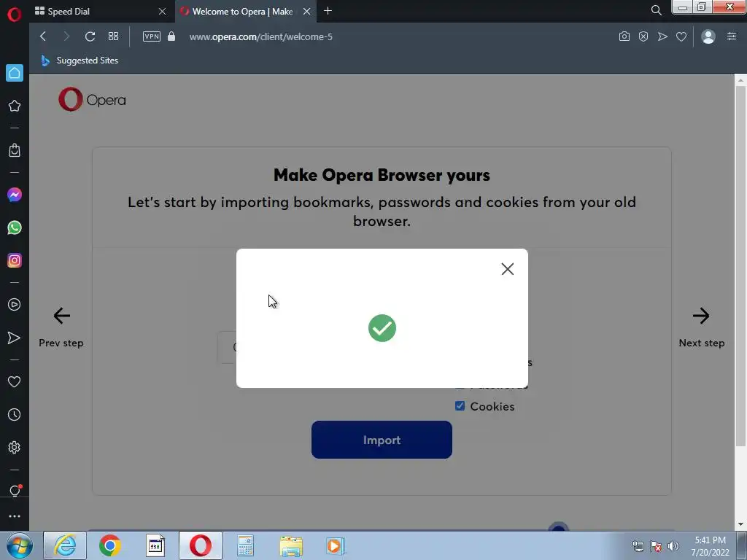Go to Next step
Viewport: 747px width, 560px height.
[701, 327]
